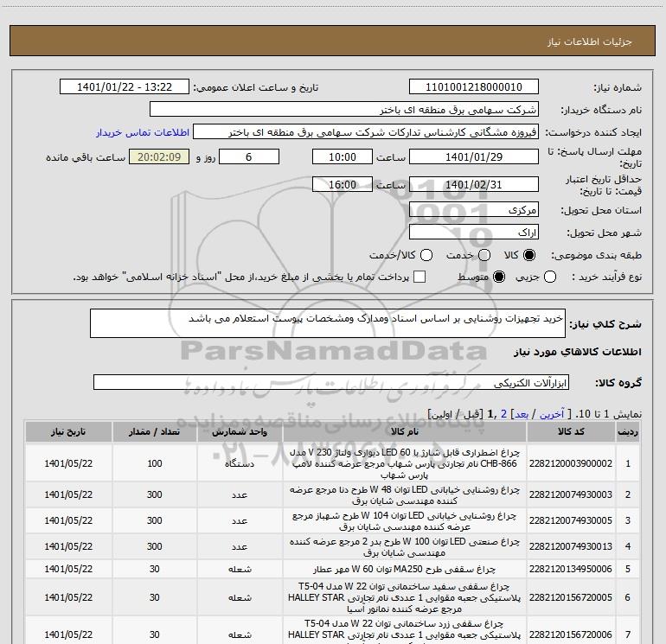The image size is (666, 644).
Task: Click column header ردیف
Action: click(628, 431)
